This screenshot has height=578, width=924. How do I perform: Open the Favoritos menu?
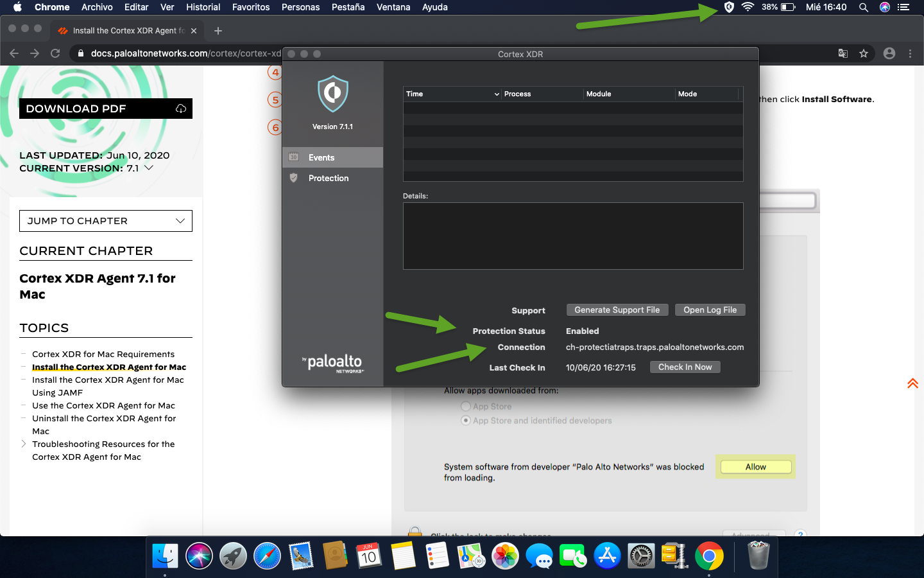click(x=251, y=7)
